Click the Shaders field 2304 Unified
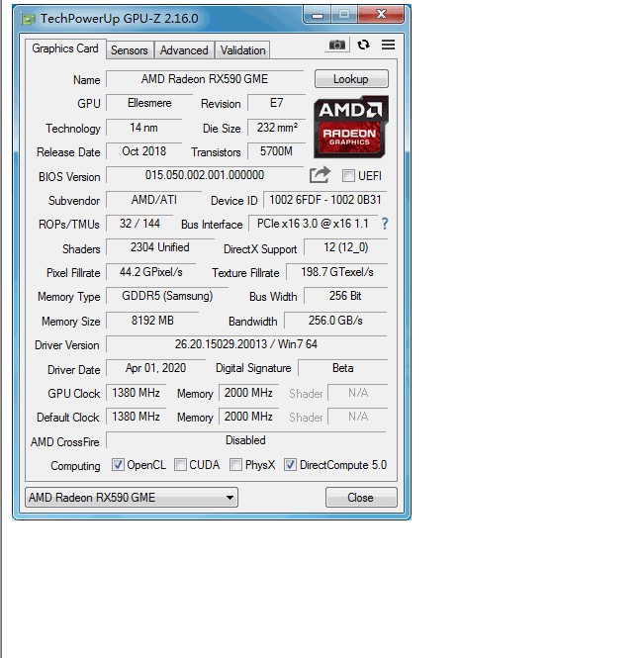The width and height of the screenshot is (644, 658). (160, 247)
